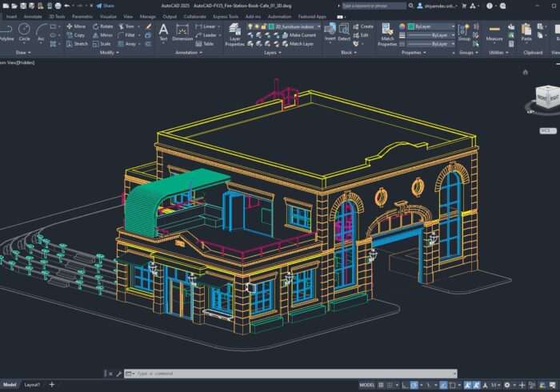Select the Arc drawing tool

point(41,32)
